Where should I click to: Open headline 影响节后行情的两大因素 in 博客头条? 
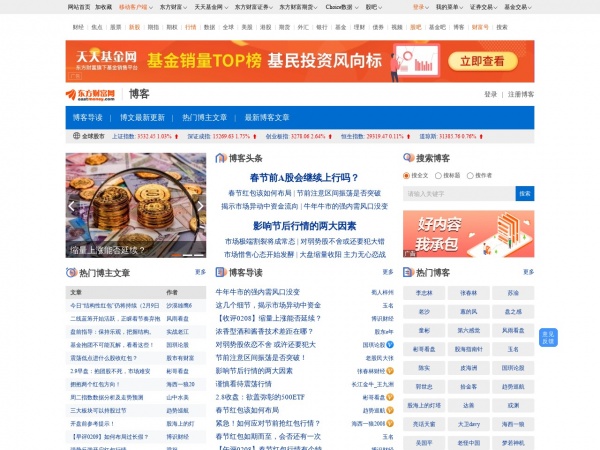tap(304, 226)
